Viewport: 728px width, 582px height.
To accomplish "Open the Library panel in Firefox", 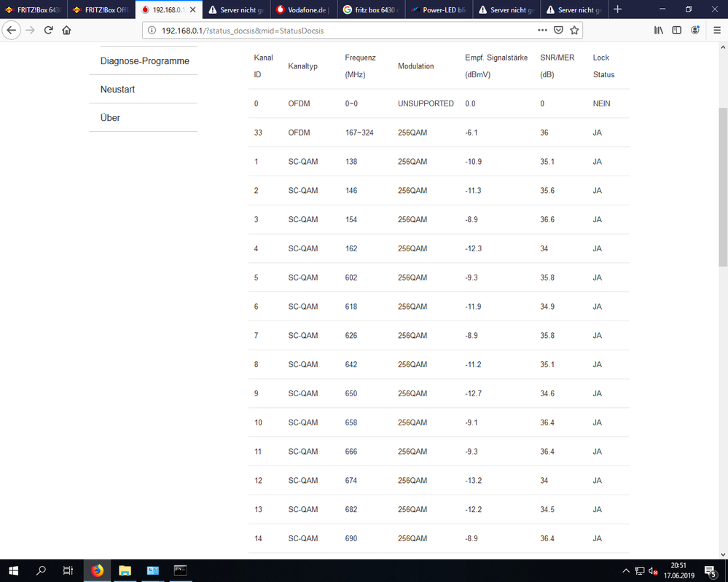I will [659, 31].
